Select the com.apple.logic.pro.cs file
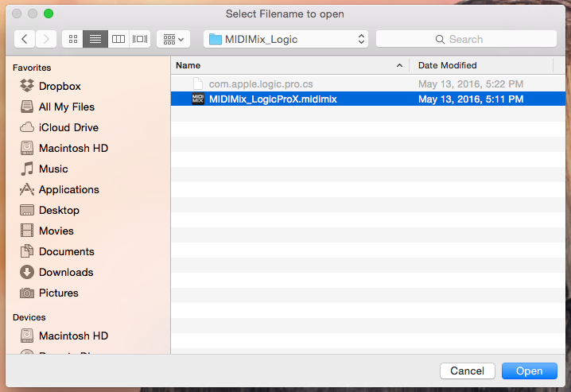This screenshot has height=392, width=571. tap(367, 84)
